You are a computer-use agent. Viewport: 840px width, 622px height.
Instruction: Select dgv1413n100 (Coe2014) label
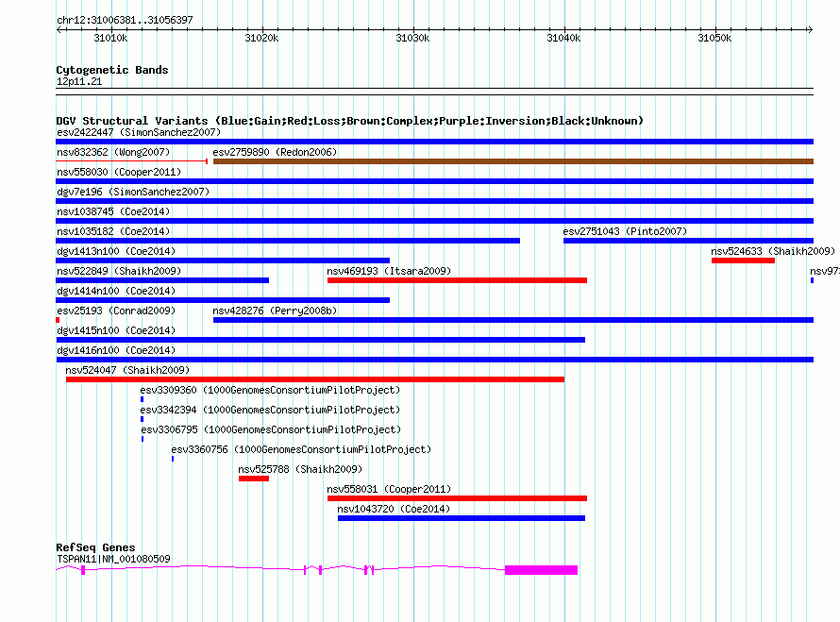[116, 251]
